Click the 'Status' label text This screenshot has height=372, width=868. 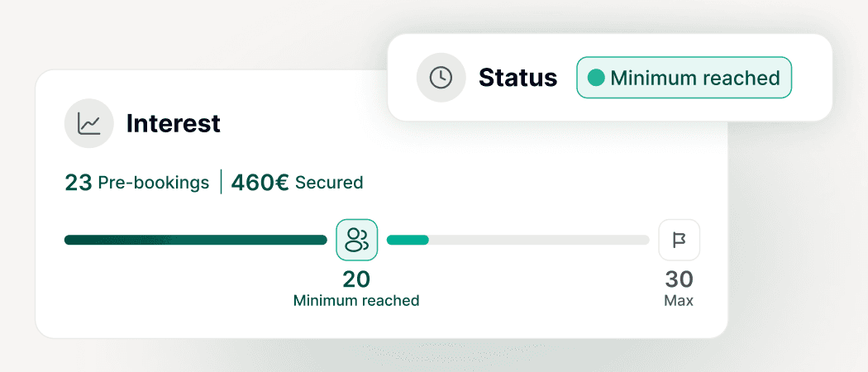click(518, 78)
